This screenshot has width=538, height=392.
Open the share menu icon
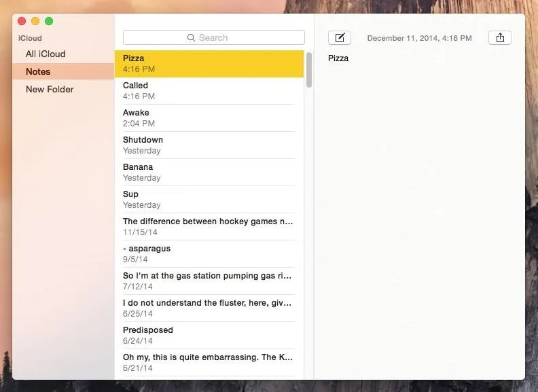click(x=500, y=38)
